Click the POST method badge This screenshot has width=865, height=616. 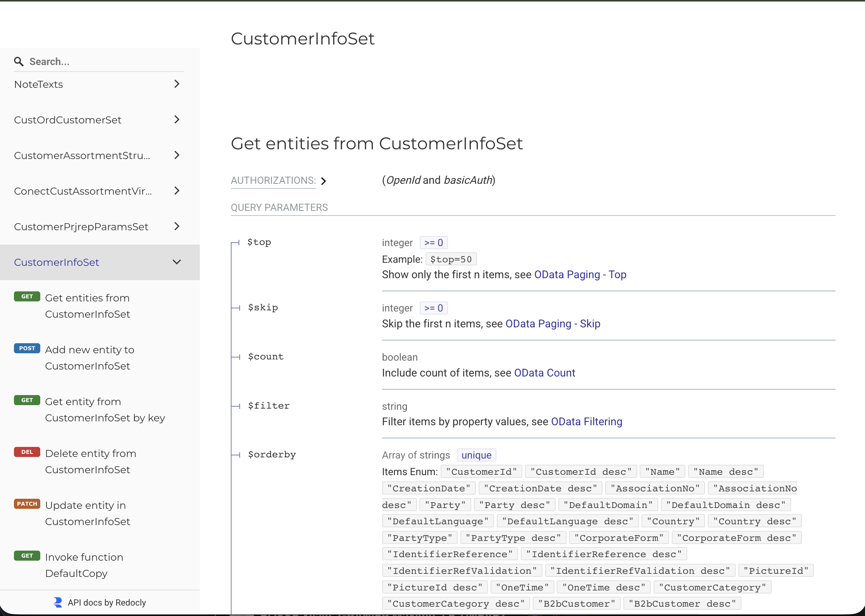[x=27, y=348]
